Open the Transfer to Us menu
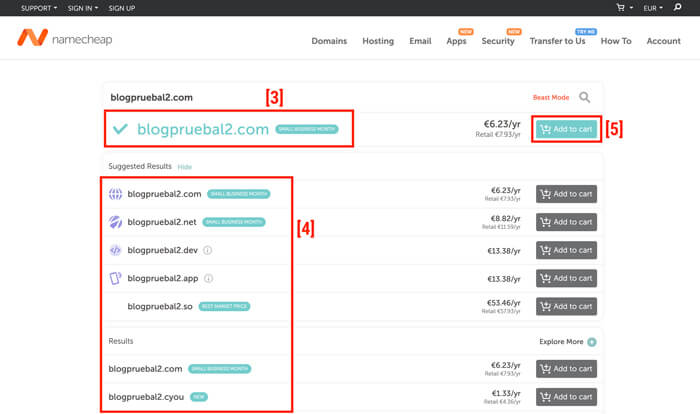 click(x=557, y=41)
